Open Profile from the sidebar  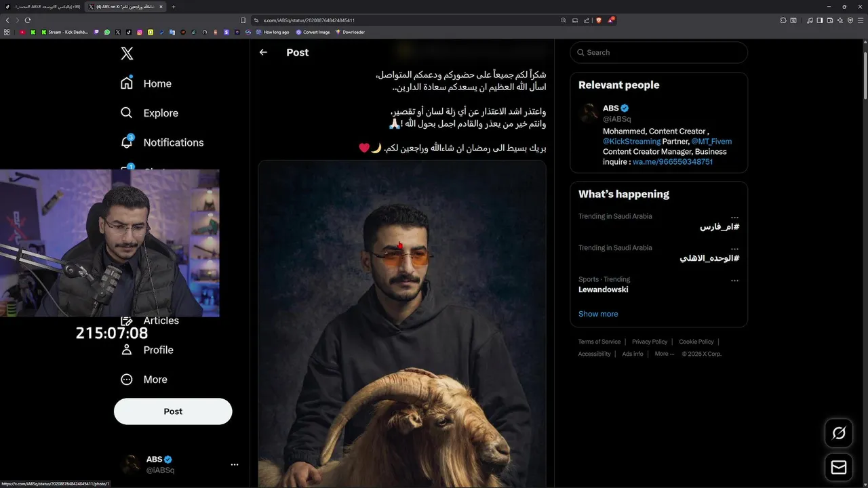(x=146, y=350)
